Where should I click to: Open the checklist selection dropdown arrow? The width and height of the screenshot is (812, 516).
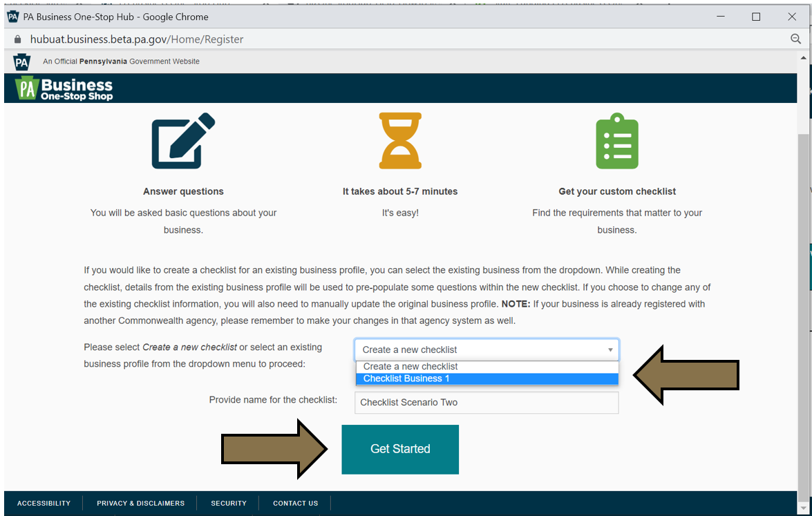[x=611, y=350]
